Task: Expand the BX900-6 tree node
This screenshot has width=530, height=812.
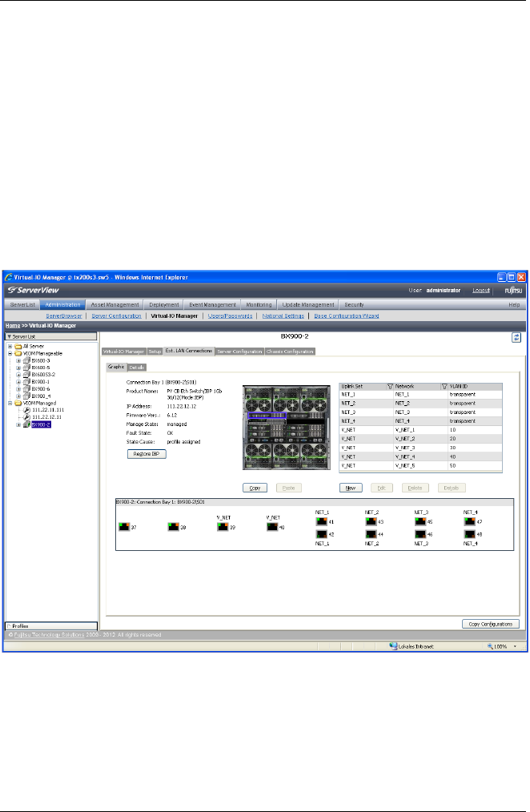Action: [x=18, y=389]
